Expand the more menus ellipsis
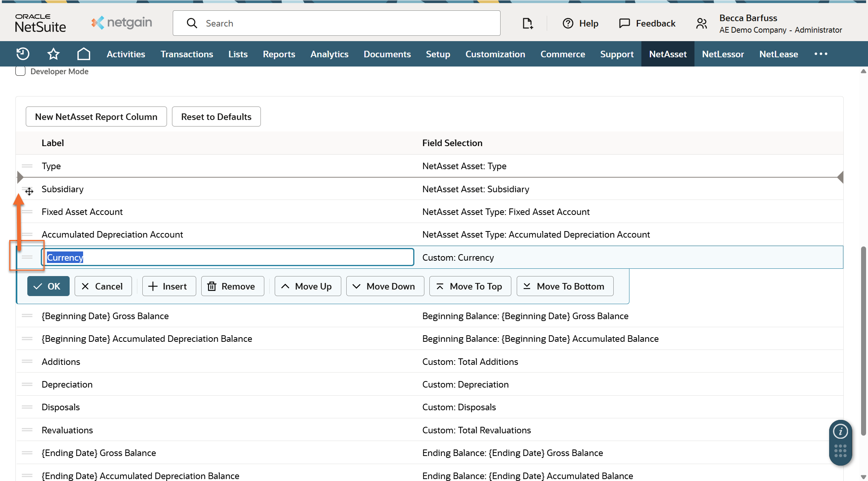The image size is (868, 481). point(821,54)
